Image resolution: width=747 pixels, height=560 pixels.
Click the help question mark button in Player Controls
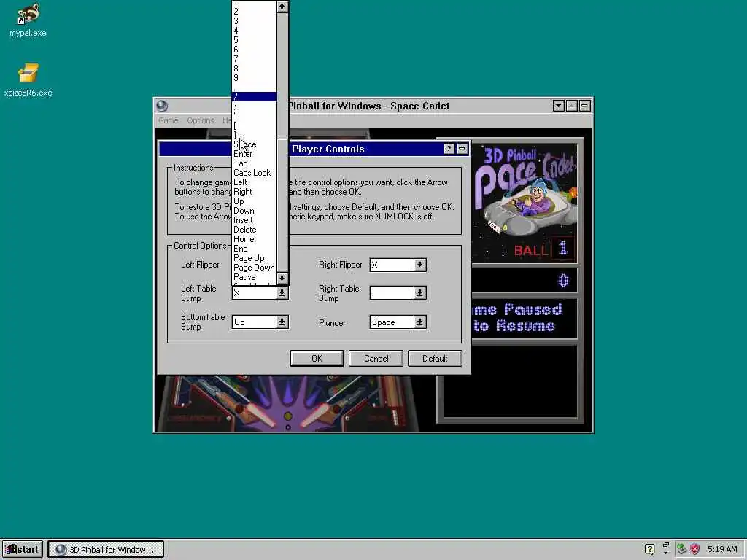click(x=449, y=149)
